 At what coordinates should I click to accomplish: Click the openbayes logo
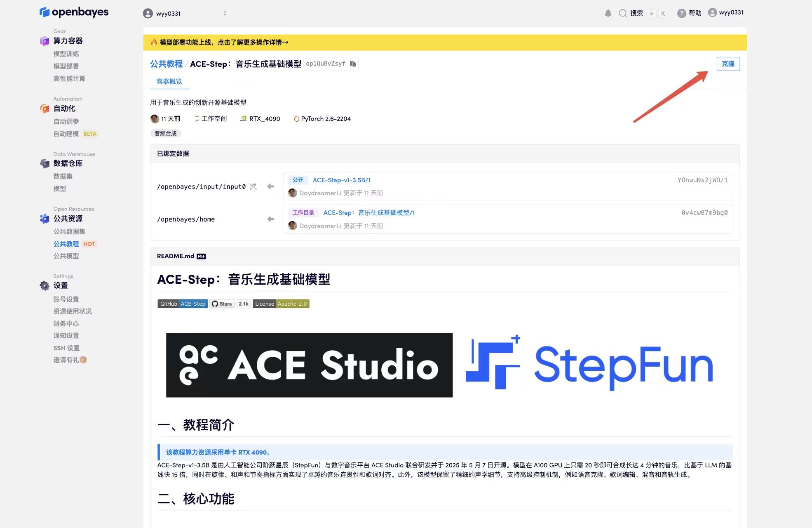pyautogui.click(x=74, y=12)
